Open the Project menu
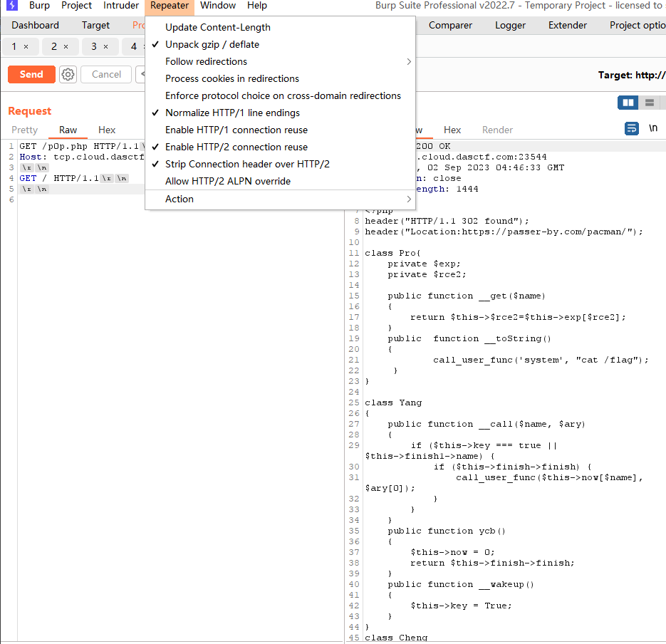Image resolution: width=666 pixels, height=644 pixels. click(76, 6)
